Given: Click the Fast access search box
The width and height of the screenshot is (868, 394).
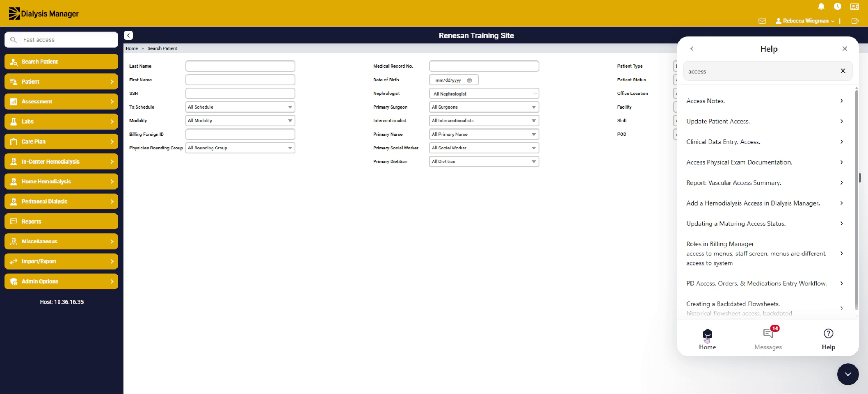Looking at the screenshot, I should (x=61, y=40).
